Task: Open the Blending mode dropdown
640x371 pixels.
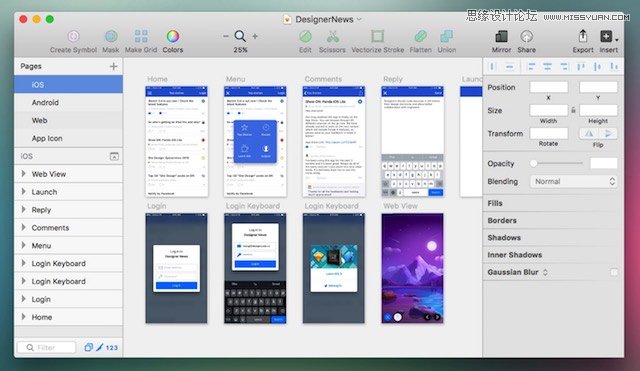Action: tap(573, 181)
